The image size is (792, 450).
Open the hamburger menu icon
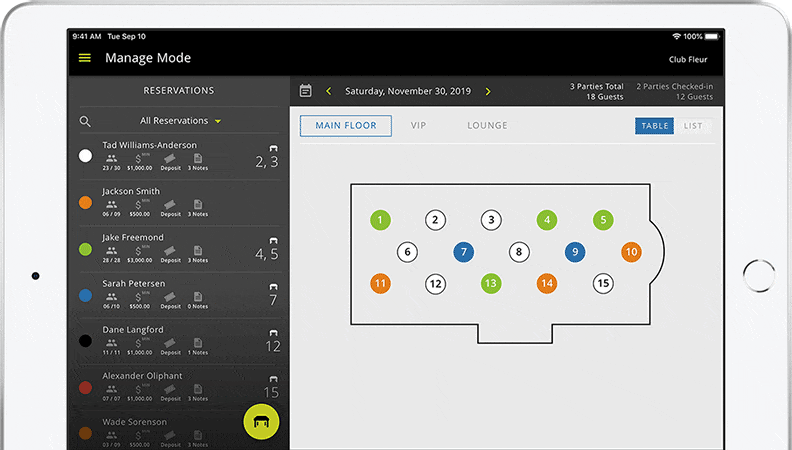(x=85, y=58)
